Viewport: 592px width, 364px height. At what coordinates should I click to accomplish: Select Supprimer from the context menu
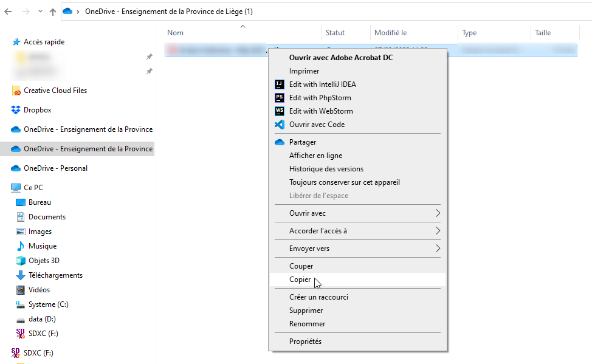(x=306, y=311)
